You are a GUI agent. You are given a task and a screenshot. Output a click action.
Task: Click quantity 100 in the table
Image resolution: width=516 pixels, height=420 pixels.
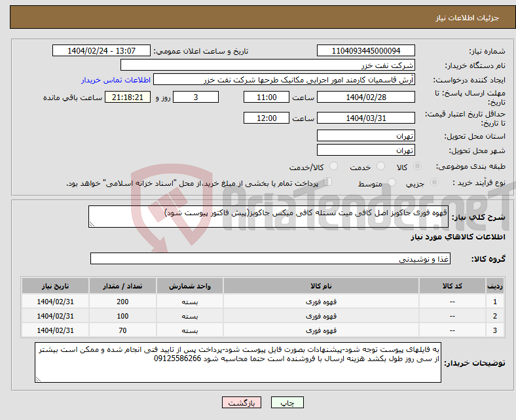(122, 316)
